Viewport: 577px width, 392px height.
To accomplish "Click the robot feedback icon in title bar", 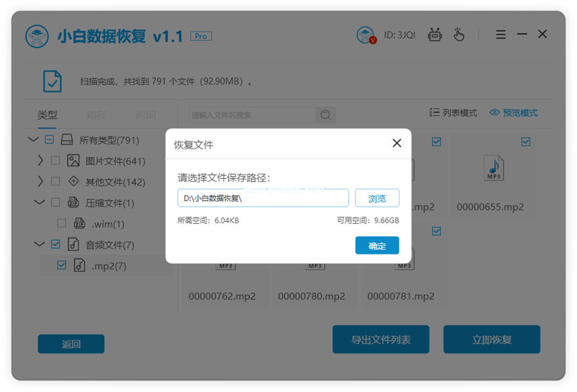I will (x=435, y=34).
